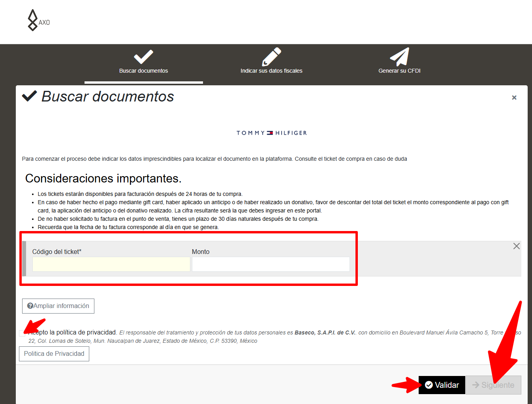Accept the privacy policy checkbox
Screen dimensions: 532x404
[x=22, y=333]
